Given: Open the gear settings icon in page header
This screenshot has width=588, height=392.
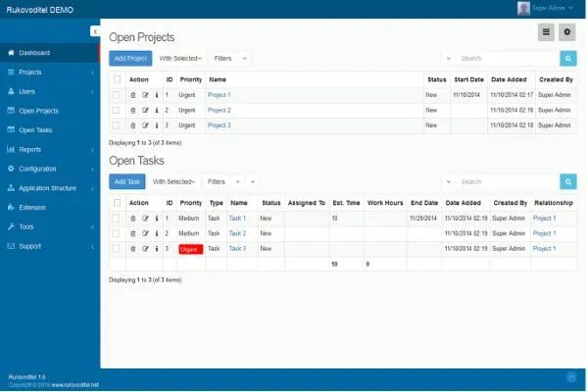Looking at the screenshot, I should [567, 32].
